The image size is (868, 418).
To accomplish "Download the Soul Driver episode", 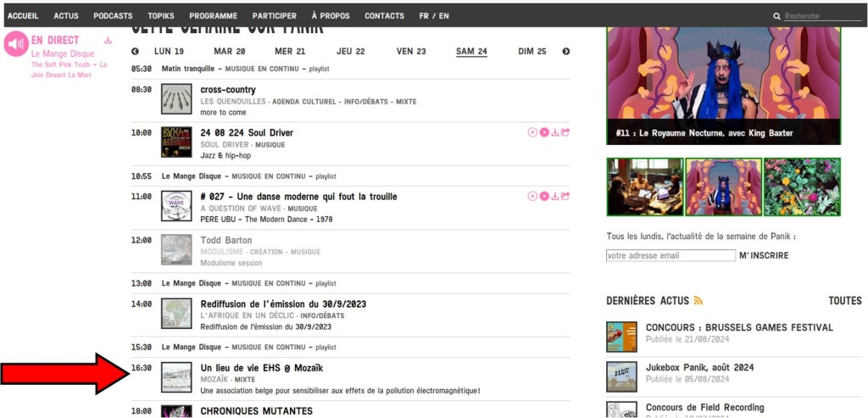I will click(x=555, y=132).
